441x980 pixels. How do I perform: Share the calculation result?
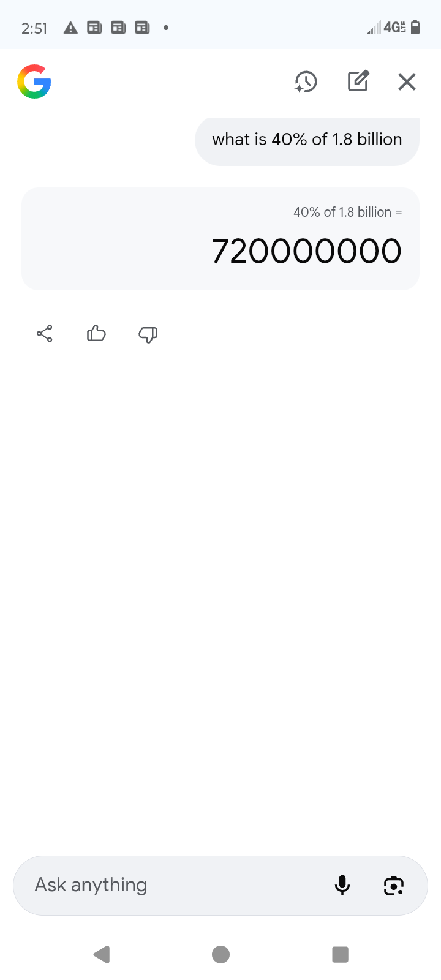(44, 333)
